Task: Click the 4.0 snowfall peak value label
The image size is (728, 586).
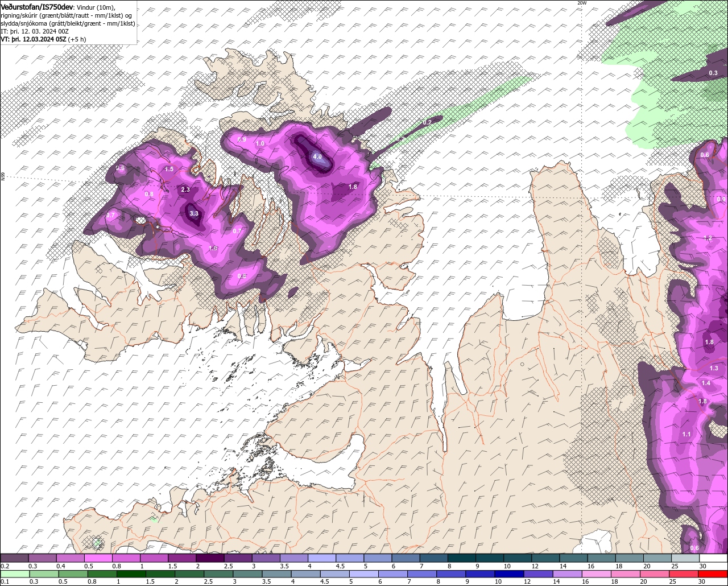Action: [317, 156]
